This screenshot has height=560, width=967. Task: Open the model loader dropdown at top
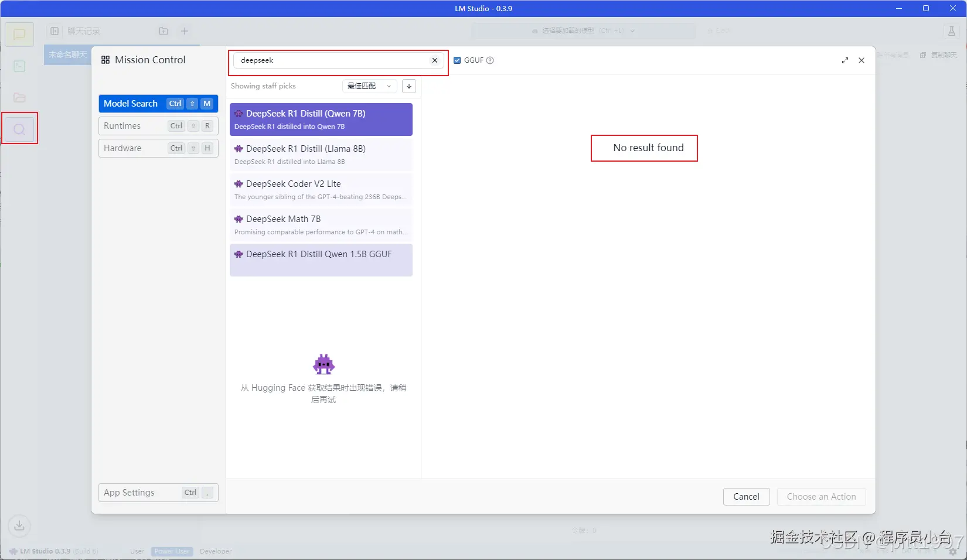[584, 31]
